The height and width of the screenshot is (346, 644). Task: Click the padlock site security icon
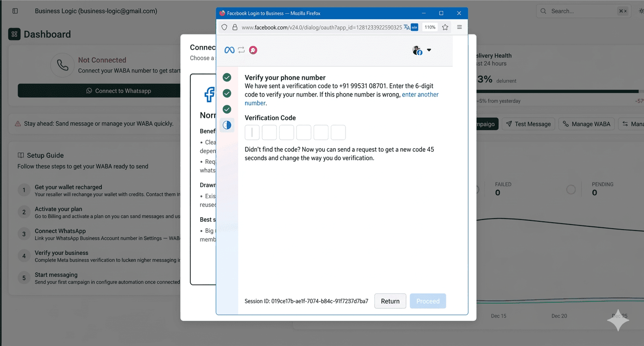(x=235, y=27)
